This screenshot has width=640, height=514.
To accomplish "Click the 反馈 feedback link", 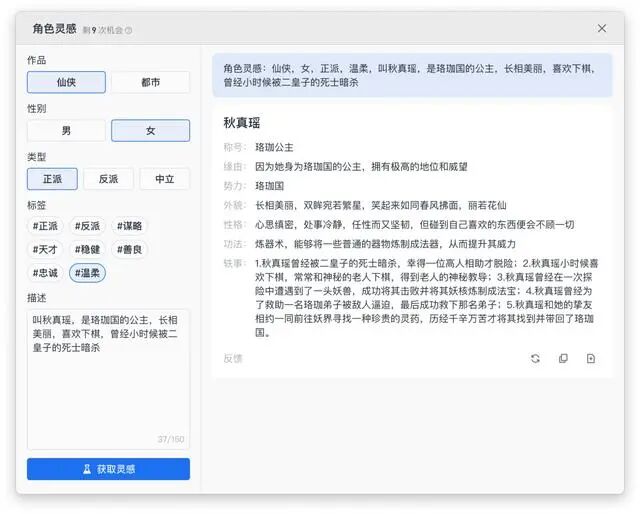I will (233, 358).
